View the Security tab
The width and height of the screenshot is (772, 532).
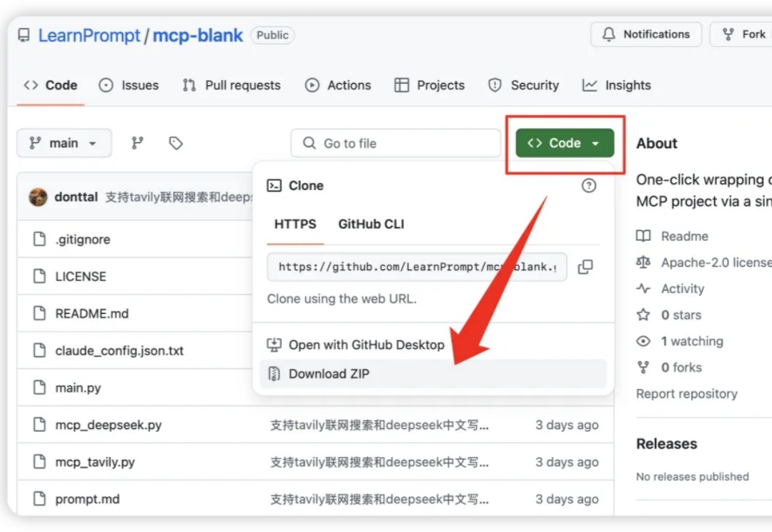coord(523,85)
